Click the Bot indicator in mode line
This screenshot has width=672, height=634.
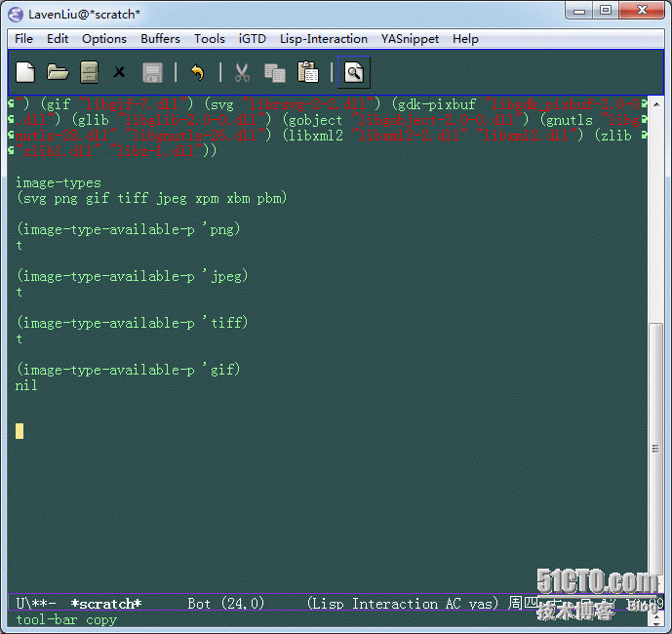coord(199,604)
